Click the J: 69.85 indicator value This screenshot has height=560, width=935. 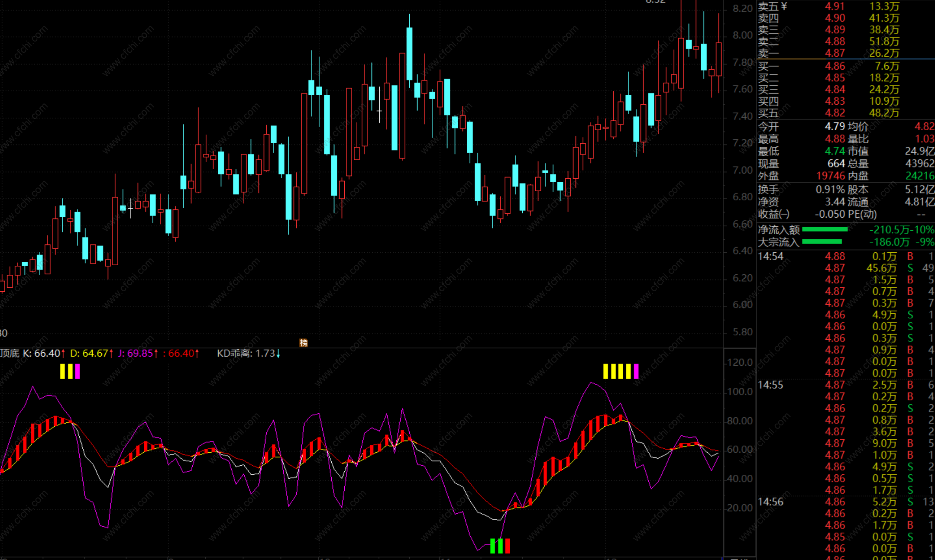click(x=135, y=354)
